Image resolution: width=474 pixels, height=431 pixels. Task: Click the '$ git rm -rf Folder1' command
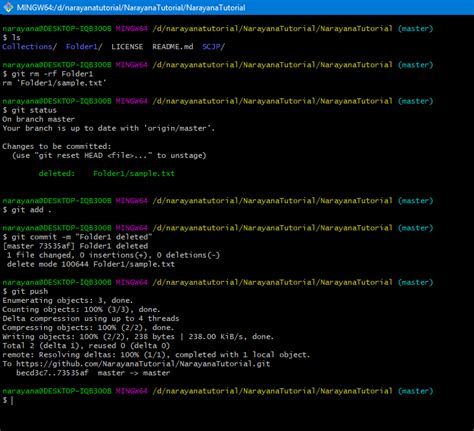coord(48,74)
